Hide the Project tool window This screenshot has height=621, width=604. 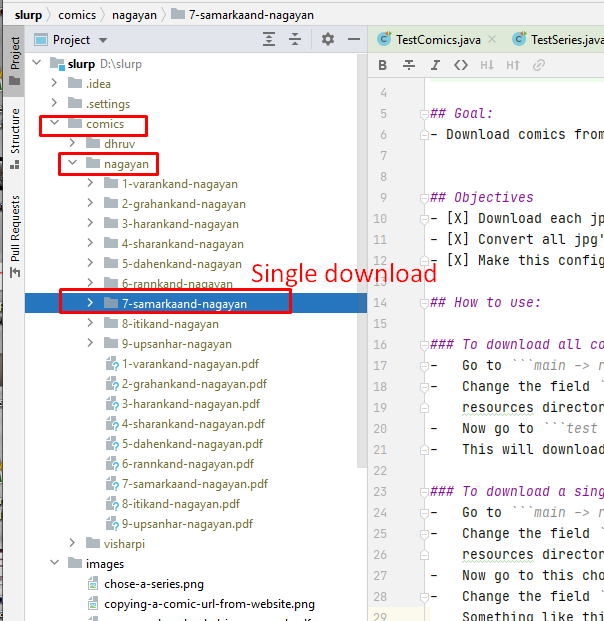(x=354, y=39)
